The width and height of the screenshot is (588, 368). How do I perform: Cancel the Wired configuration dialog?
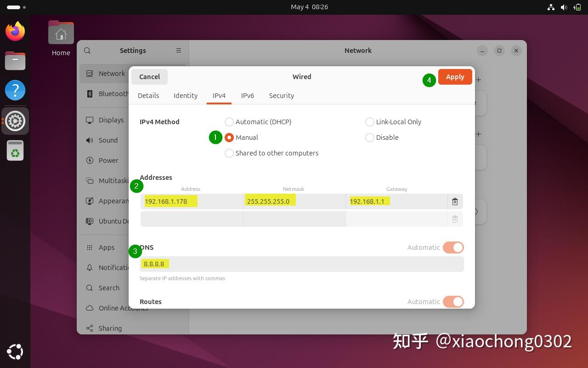tap(149, 76)
